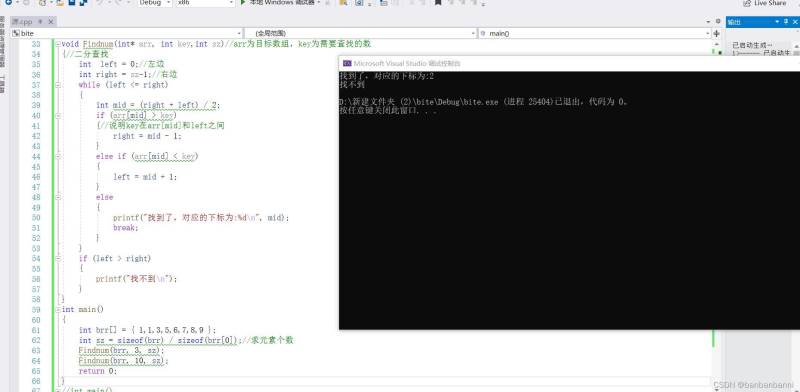Open the bite project scope dropdown
Screen dimensions: 800x392
tap(127, 33)
